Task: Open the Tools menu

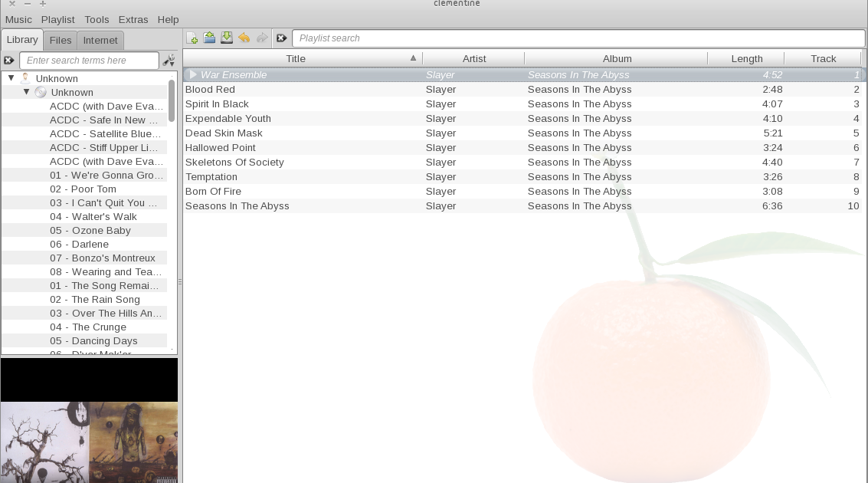Action: pyautogui.click(x=96, y=19)
